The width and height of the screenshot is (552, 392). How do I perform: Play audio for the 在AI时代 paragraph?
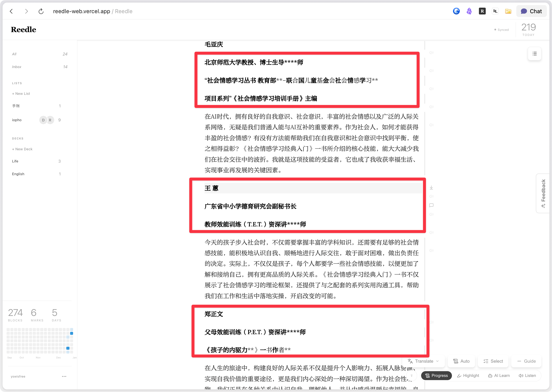tap(431, 125)
